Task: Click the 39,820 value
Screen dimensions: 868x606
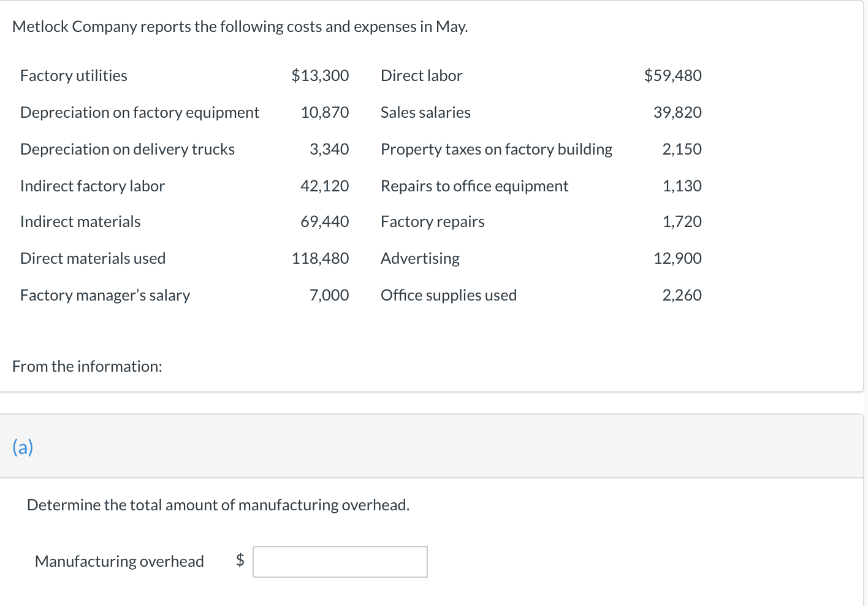Action: coord(678,112)
